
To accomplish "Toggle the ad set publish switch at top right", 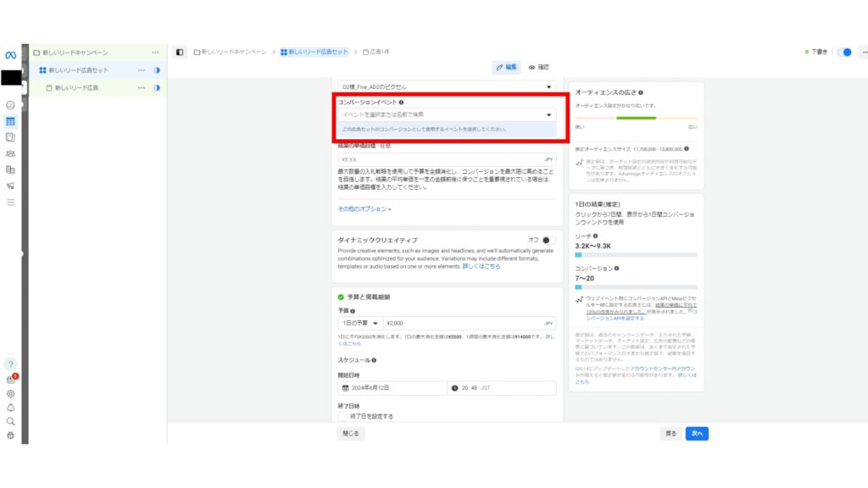I will (843, 53).
